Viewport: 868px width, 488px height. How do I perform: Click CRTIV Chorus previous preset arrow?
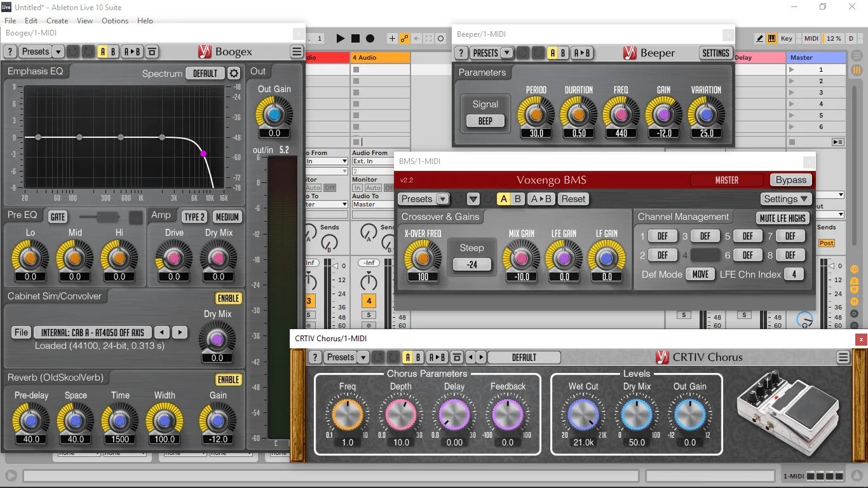click(x=471, y=357)
